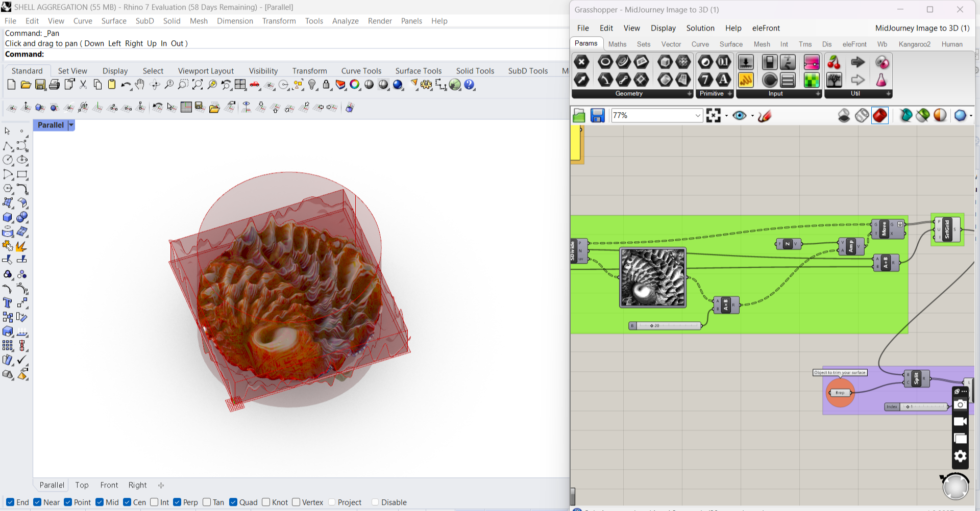980x511 pixels.
Task: Select the Number Slider component in the Input panel
Action: pos(746,62)
